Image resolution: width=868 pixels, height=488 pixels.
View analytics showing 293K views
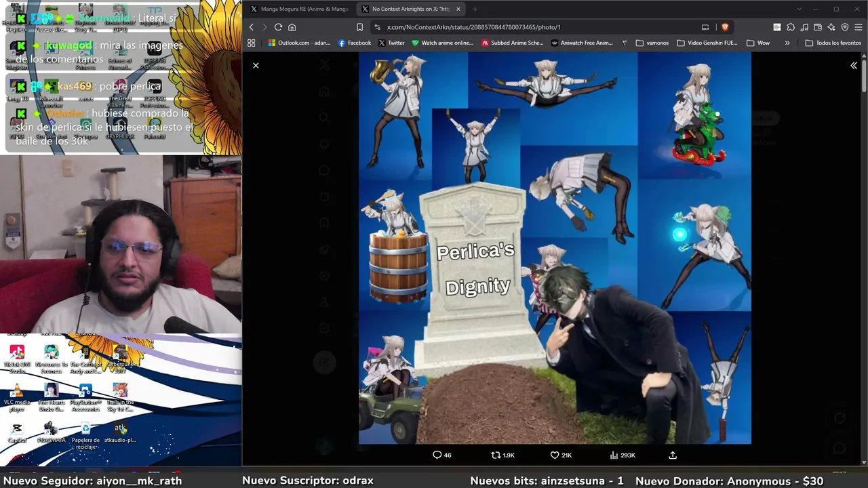[x=623, y=455]
